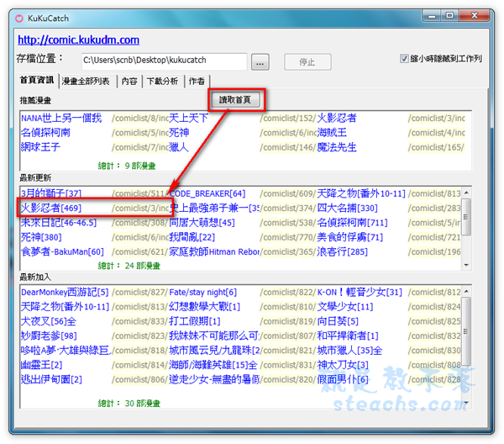
Task: Open CODE_BREAKER[64] entry
Action: tap(207, 193)
